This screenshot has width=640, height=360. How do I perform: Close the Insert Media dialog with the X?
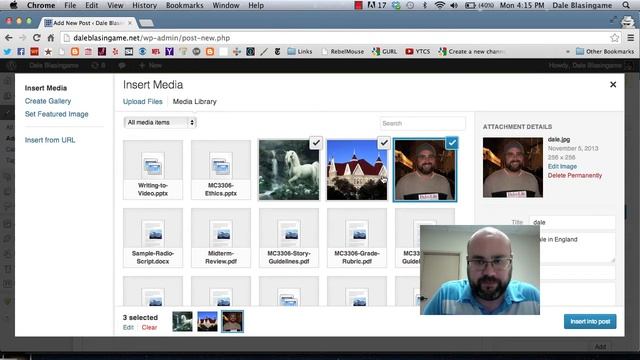point(613,84)
